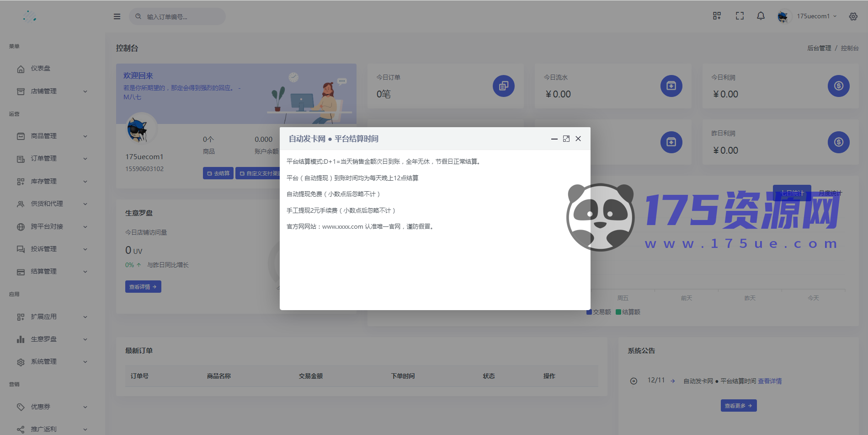Select 生意罗盘 sidebar menu label
868x435 pixels.
44,339
